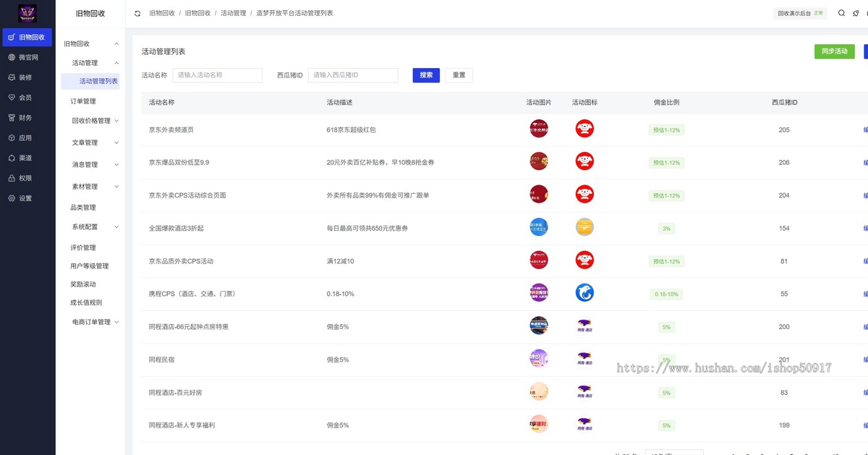Open the search magnifier icon in header

pos(841,13)
